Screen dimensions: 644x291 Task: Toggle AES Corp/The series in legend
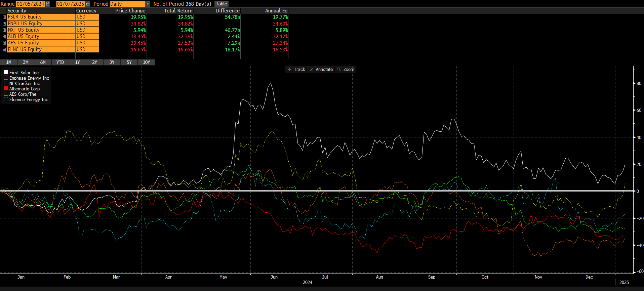tap(23, 94)
